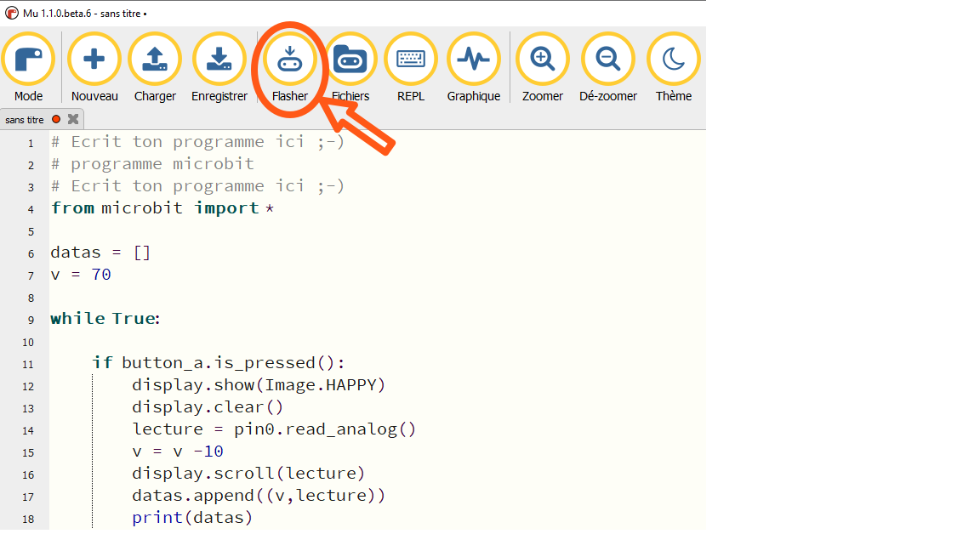This screenshot has height=551, width=980.
Task: Show the Graphique plotter
Action: point(473,67)
